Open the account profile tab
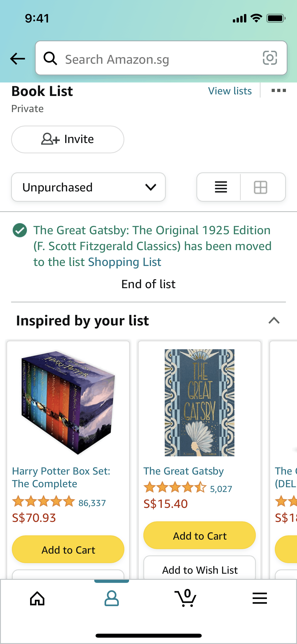 112,599
